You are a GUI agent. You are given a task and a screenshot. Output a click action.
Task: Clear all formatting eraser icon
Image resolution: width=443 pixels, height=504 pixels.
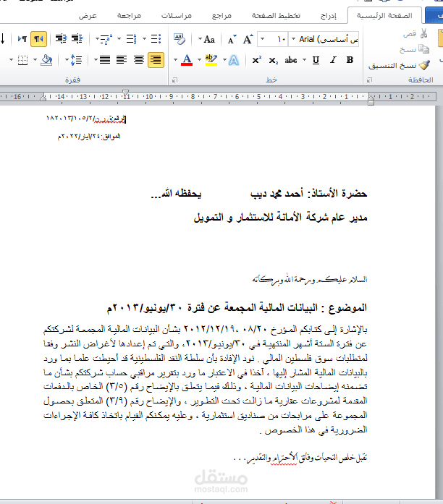[180, 39]
